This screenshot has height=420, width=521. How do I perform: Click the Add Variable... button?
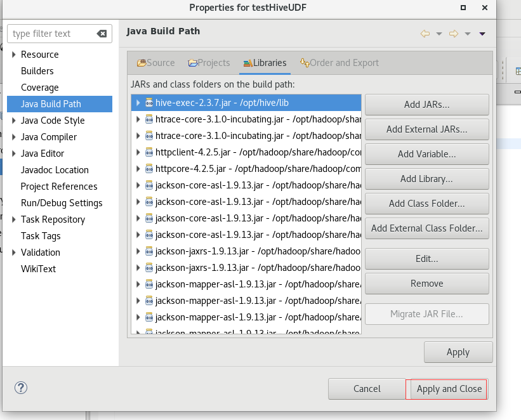pyautogui.click(x=426, y=154)
